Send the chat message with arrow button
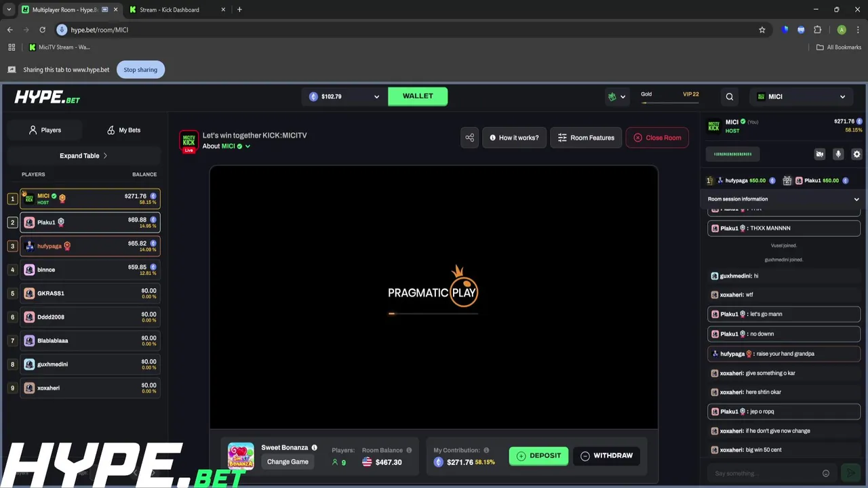This screenshot has width=868, height=488. tap(851, 473)
